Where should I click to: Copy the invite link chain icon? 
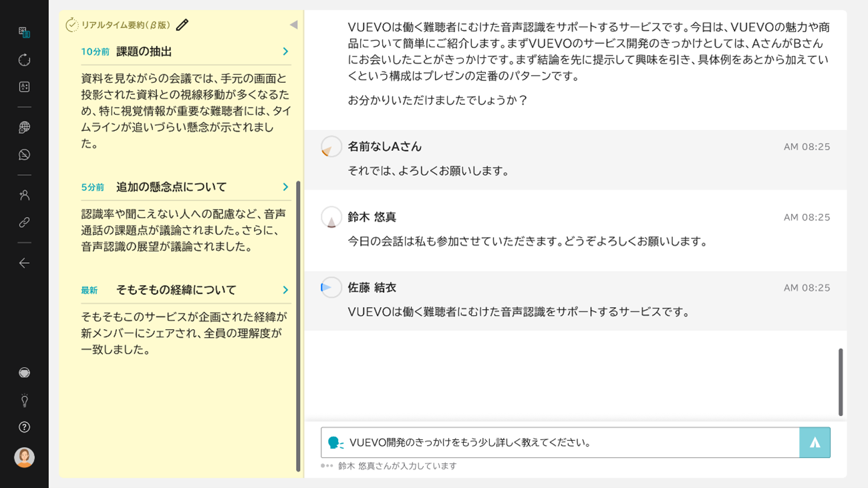pyautogui.click(x=24, y=222)
